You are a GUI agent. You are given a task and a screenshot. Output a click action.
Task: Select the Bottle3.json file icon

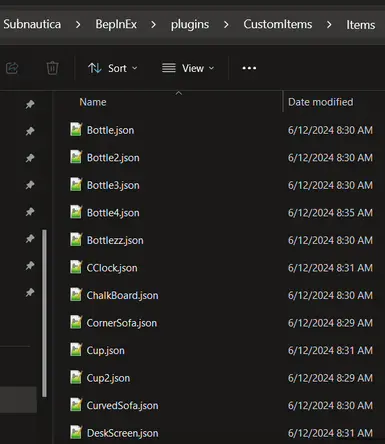[76, 185]
